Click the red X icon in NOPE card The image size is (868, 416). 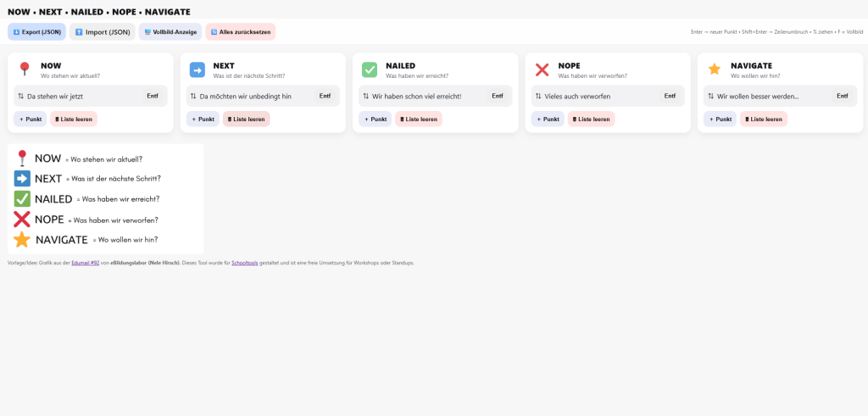click(542, 69)
